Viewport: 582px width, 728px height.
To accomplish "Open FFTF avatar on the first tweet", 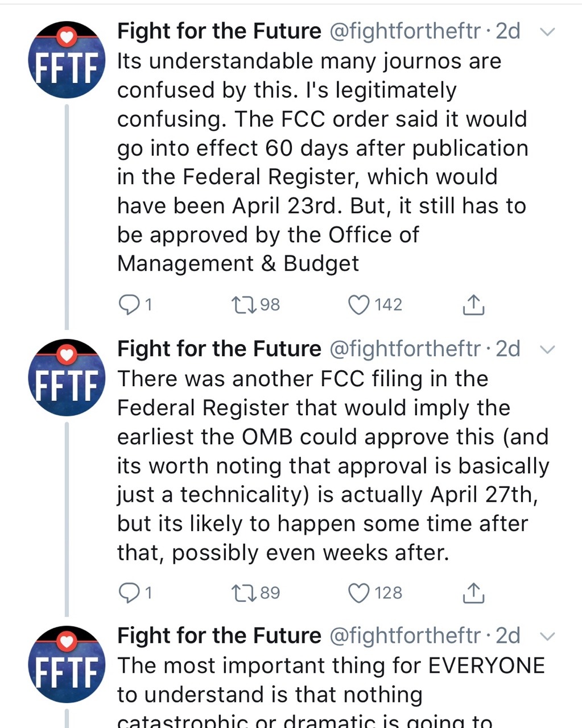I will [x=67, y=60].
